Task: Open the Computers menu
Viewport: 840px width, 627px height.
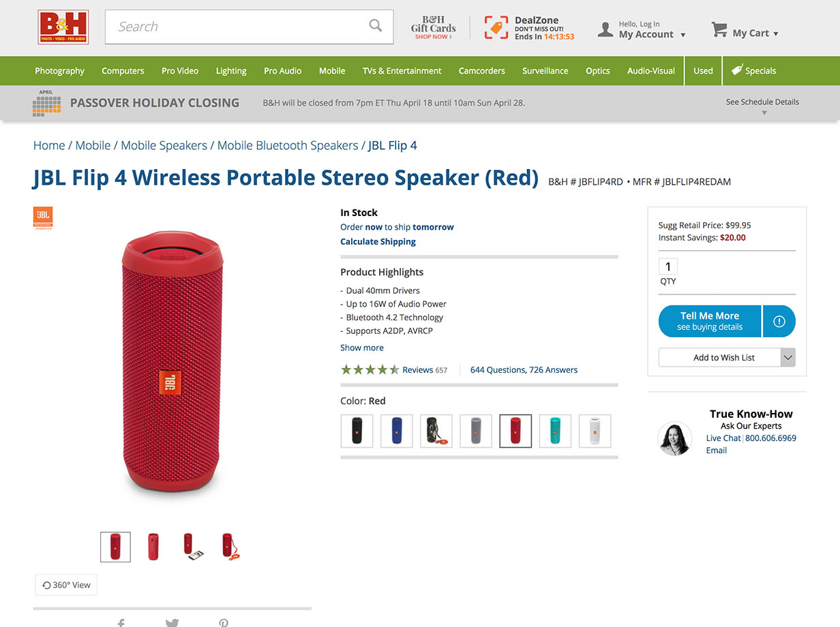Action: coord(123,71)
